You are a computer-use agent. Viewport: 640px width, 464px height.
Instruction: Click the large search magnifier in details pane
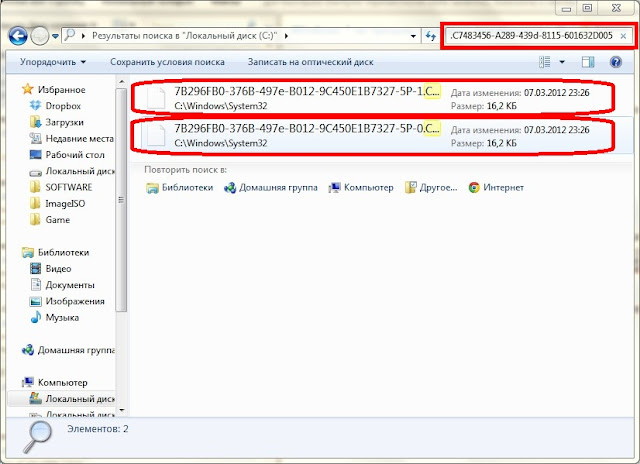38,437
